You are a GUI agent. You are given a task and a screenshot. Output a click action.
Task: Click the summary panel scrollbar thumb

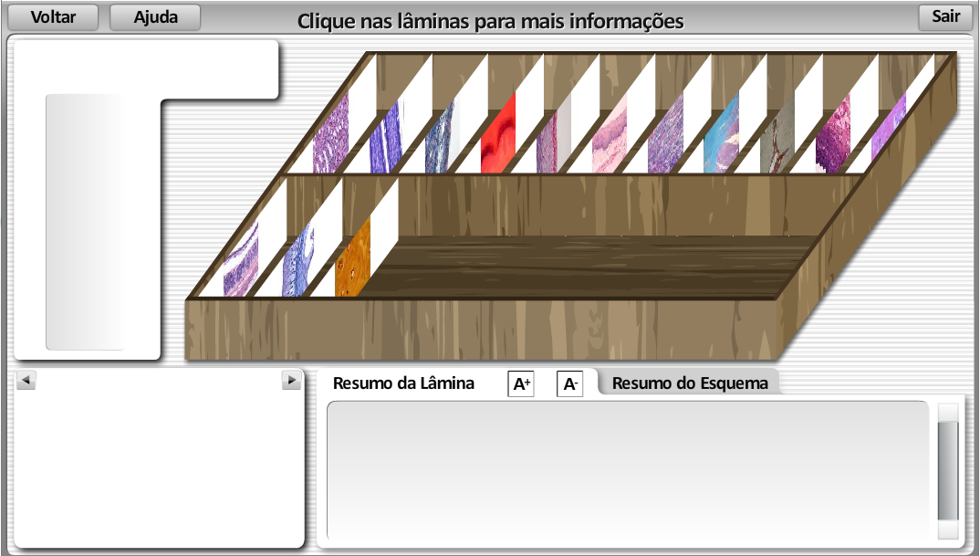948,469
